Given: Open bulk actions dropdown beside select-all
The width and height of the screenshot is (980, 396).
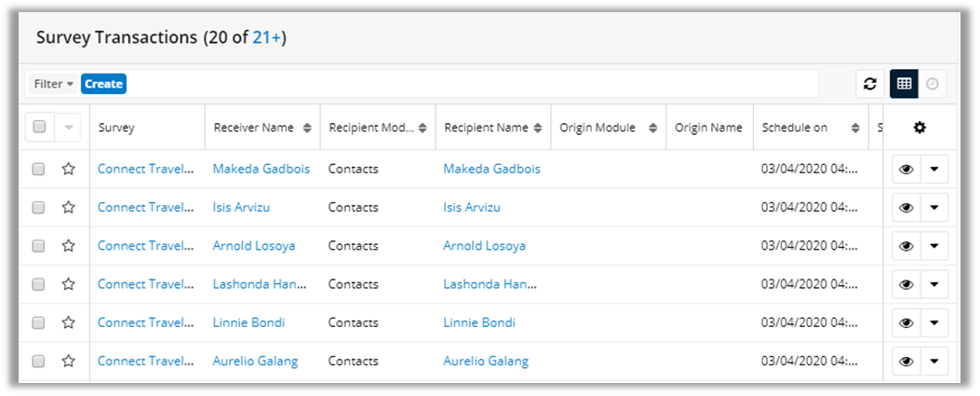Looking at the screenshot, I should coord(69,128).
